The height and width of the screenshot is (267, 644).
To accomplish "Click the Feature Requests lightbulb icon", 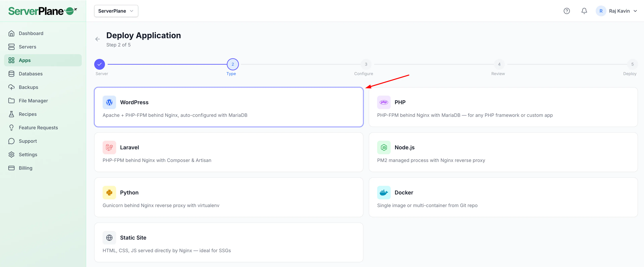I will coord(11,128).
